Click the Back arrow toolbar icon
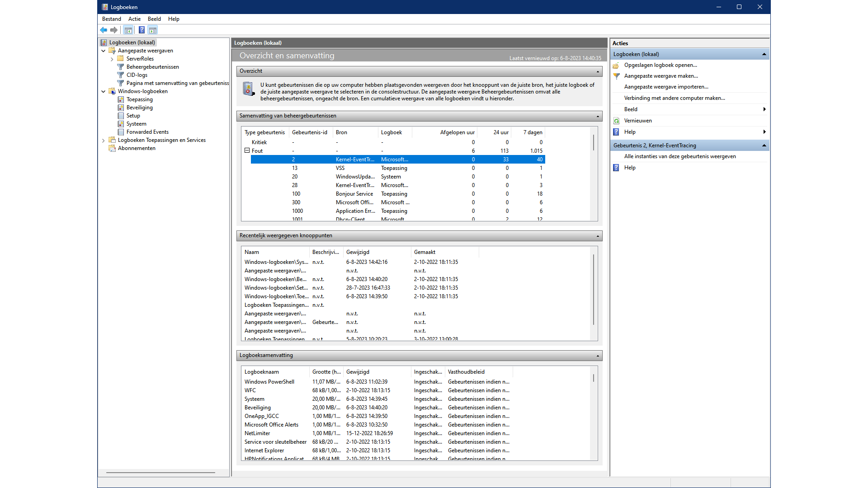The image size is (868, 488). point(104,30)
